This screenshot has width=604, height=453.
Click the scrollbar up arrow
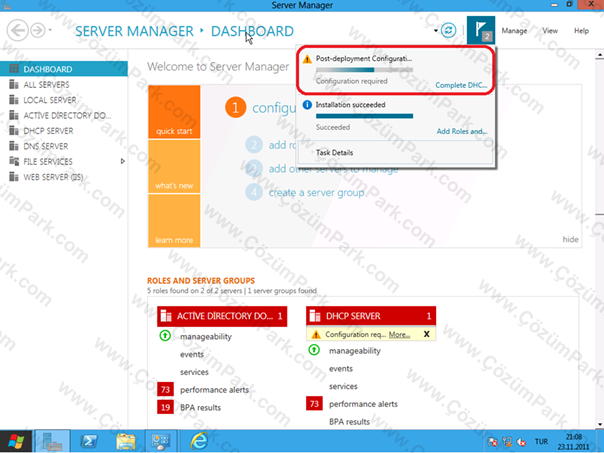[x=600, y=55]
